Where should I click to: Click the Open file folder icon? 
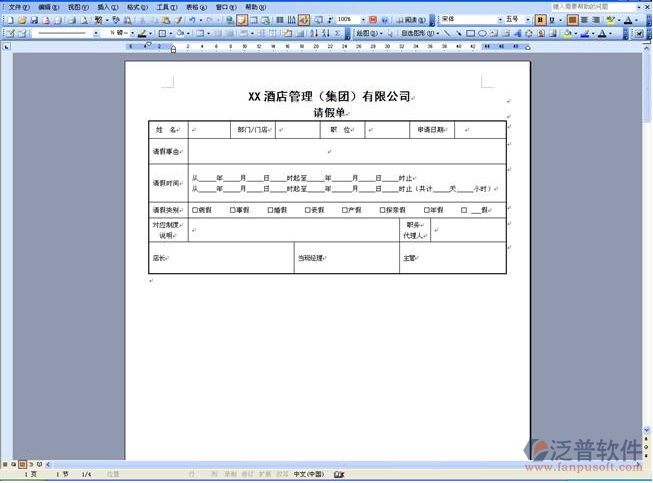(22, 20)
